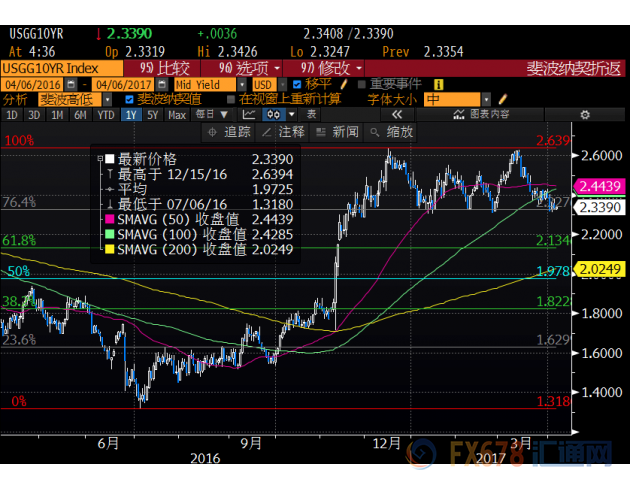Open the 97 修改 edit menu
The width and height of the screenshot is (630, 490).
click(324, 68)
